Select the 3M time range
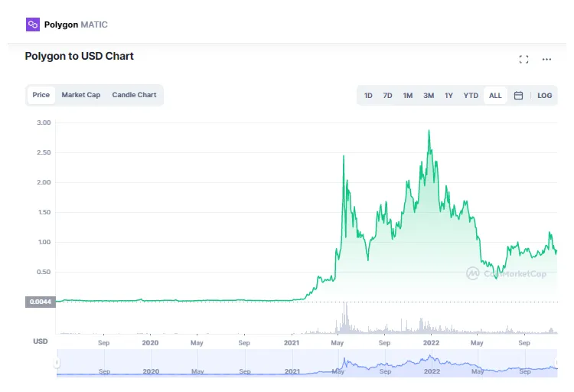574x392 pixels. pyautogui.click(x=429, y=96)
